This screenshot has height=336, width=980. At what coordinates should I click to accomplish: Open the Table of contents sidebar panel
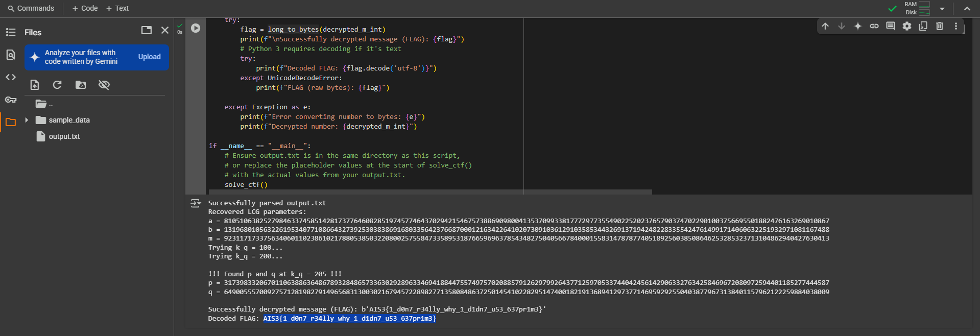click(x=11, y=32)
